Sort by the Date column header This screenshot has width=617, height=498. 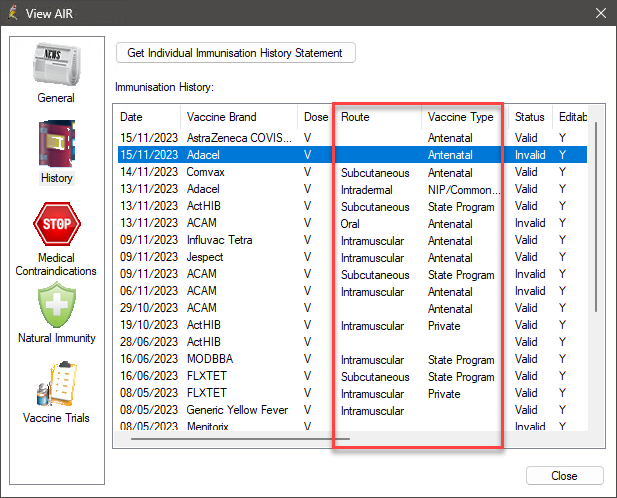pos(147,117)
